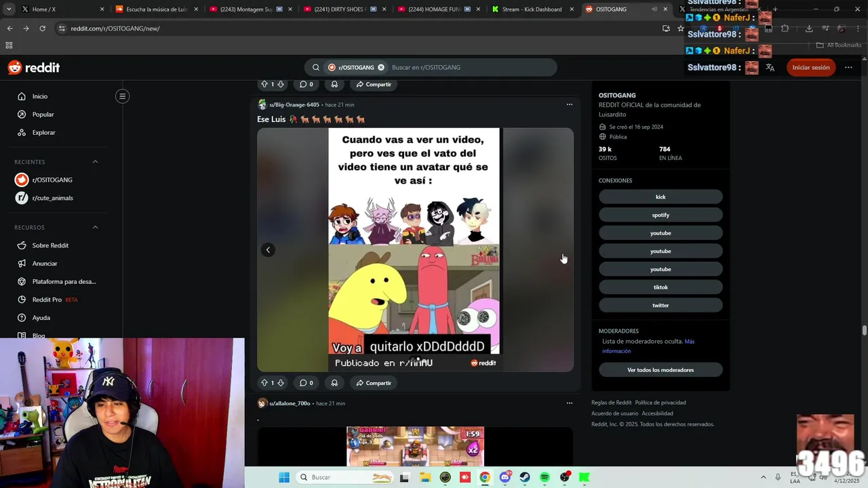Open the Chrome apps grid icon
The width and height of the screenshot is (868, 488).
tap(9, 45)
